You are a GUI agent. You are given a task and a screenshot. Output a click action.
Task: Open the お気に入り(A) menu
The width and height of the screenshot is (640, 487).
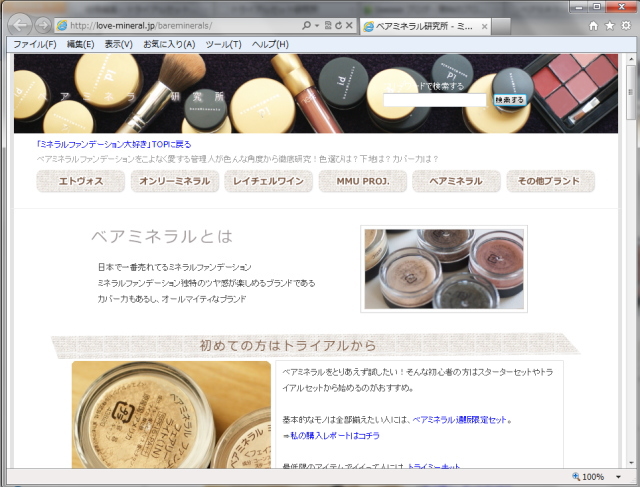tap(169, 44)
